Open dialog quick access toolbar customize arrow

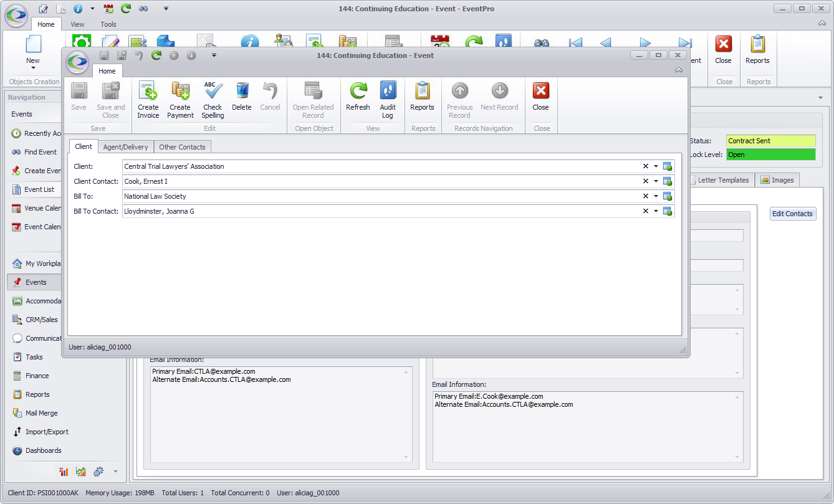[x=214, y=55]
